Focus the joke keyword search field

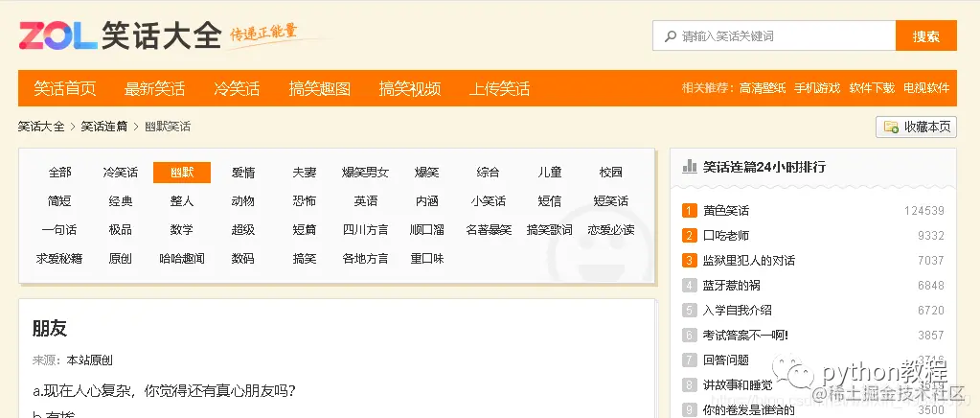tap(774, 35)
